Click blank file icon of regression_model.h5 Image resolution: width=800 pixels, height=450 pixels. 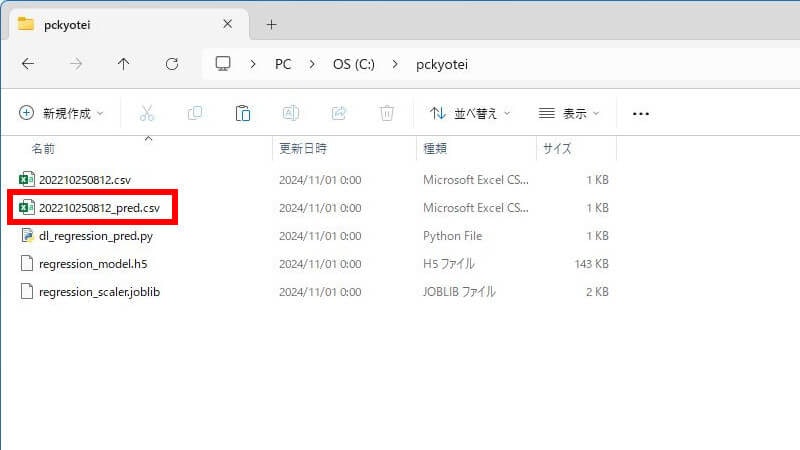pyautogui.click(x=27, y=263)
